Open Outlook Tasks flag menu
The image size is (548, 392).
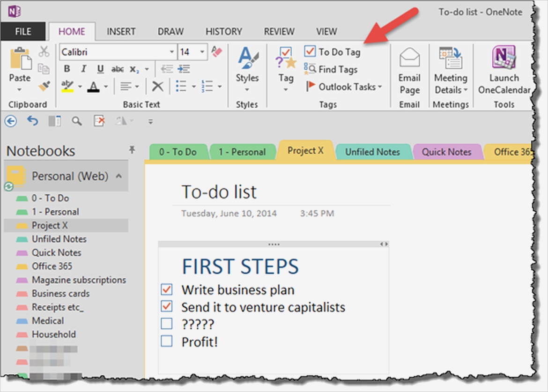tap(344, 86)
